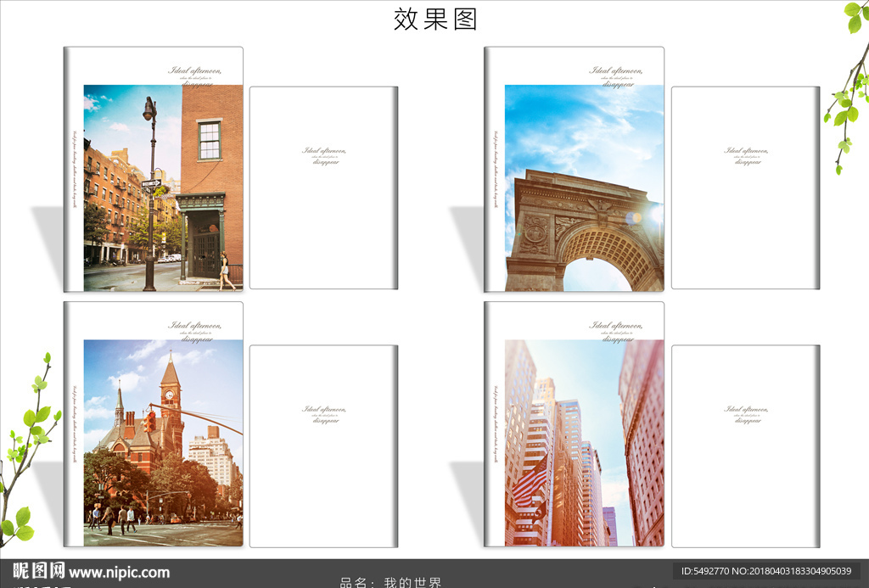Click the skyscrapers with flag cover photo
This screenshot has height=588, width=869.
584,443
